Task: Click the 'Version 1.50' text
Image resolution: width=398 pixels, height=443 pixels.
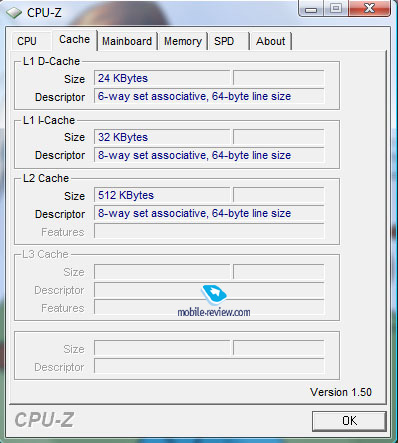Action: pyautogui.click(x=341, y=392)
